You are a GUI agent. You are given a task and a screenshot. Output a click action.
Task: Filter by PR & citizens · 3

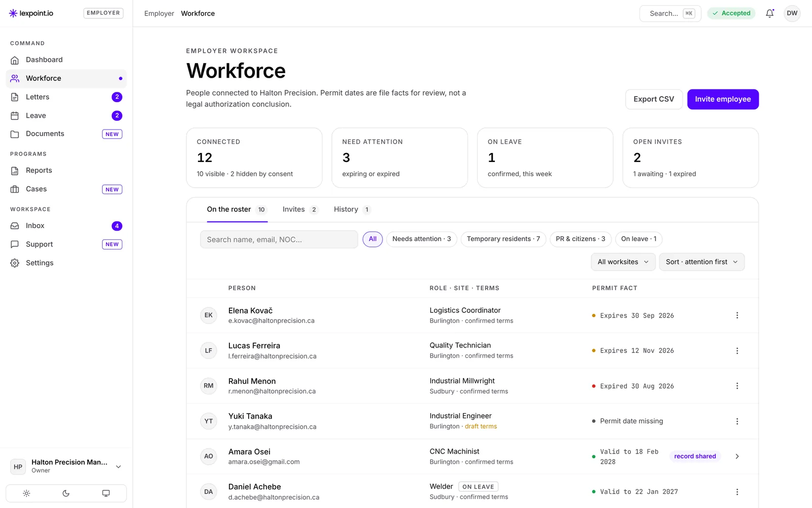(x=581, y=239)
